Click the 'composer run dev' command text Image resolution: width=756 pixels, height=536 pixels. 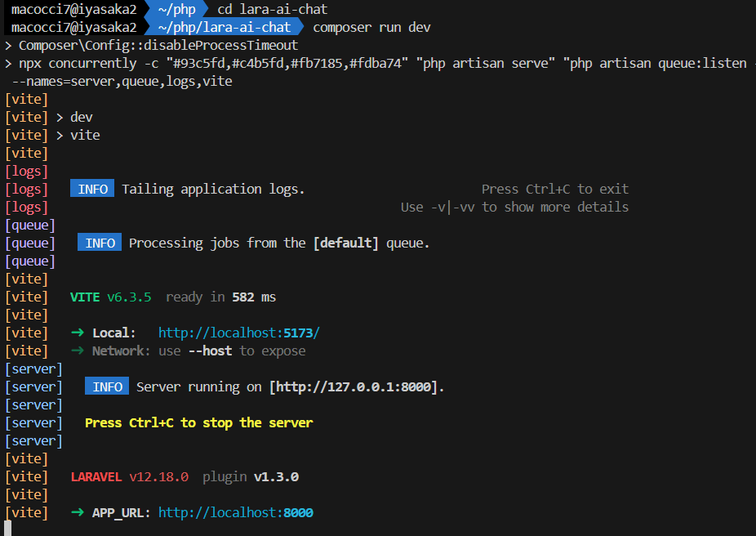point(371,27)
